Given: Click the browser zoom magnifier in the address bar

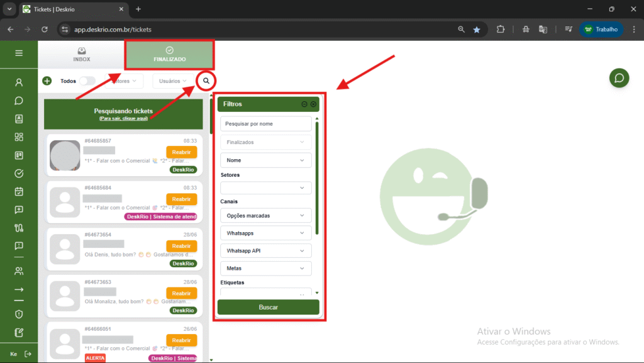Looking at the screenshot, I should point(461,30).
